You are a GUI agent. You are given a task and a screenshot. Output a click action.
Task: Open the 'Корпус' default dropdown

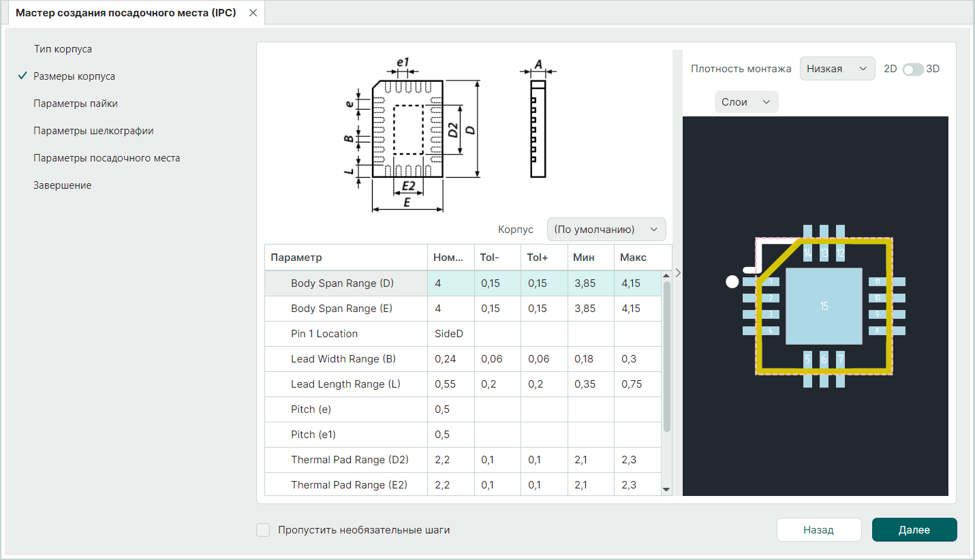[x=606, y=230]
